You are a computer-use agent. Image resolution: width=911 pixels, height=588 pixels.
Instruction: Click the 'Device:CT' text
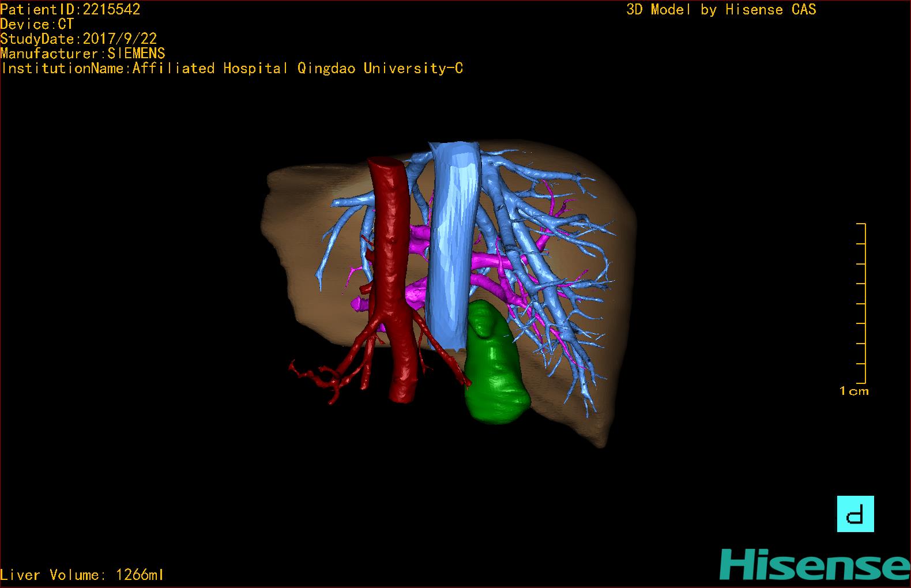(37, 24)
